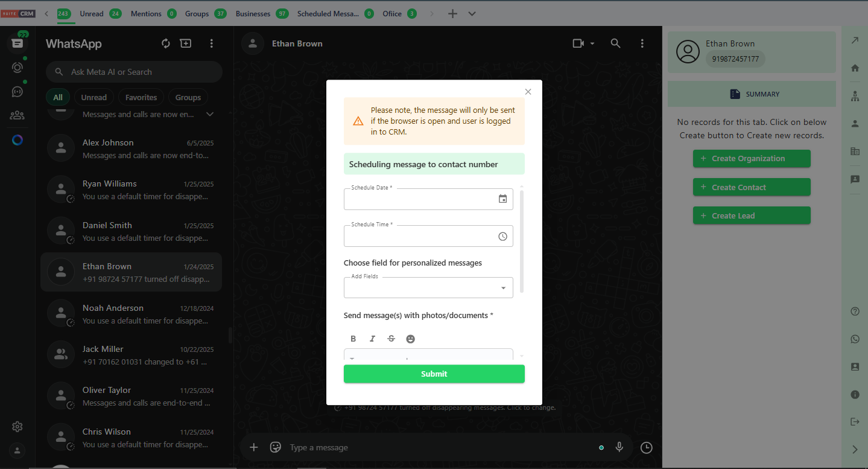The height and width of the screenshot is (469, 868).
Task: Click the Submit button
Action: point(434,374)
